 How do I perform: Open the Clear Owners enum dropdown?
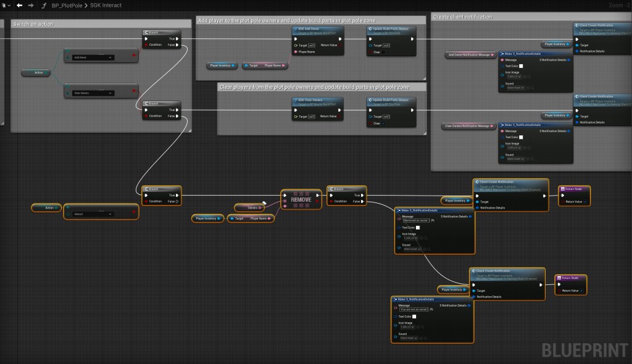[x=93, y=93]
